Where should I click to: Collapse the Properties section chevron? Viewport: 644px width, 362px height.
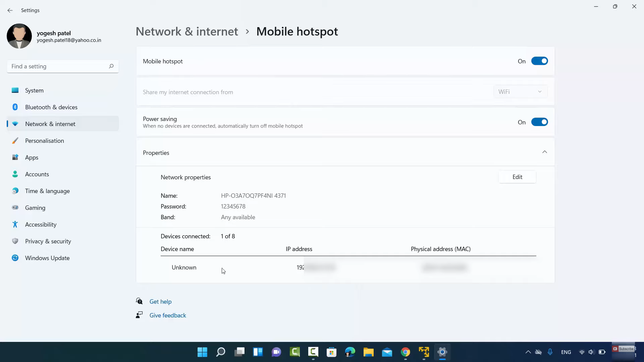click(544, 152)
